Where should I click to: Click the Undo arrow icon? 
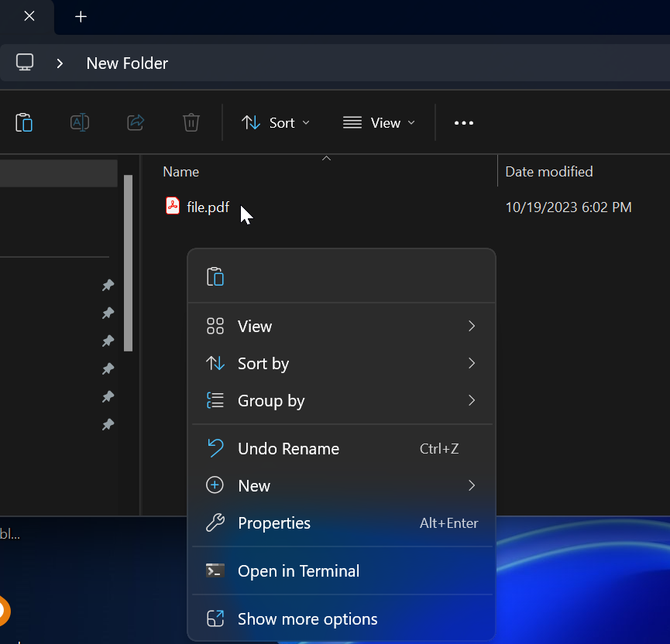pyautogui.click(x=215, y=448)
